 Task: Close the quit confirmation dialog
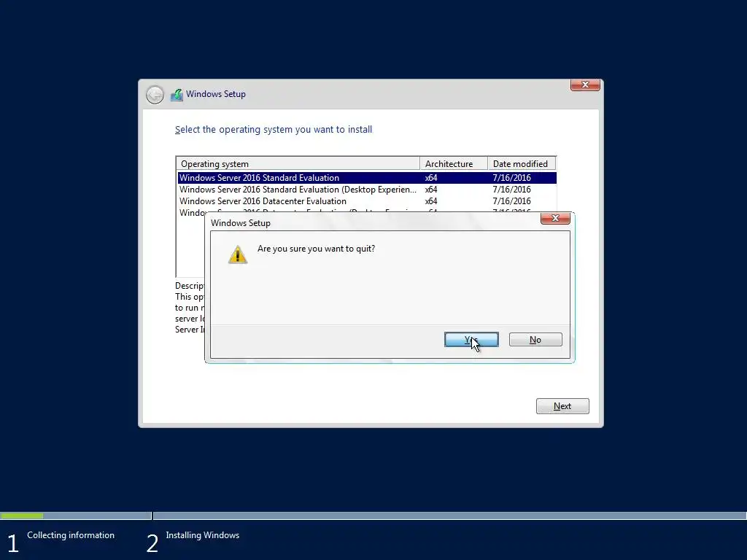pos(555,218)
